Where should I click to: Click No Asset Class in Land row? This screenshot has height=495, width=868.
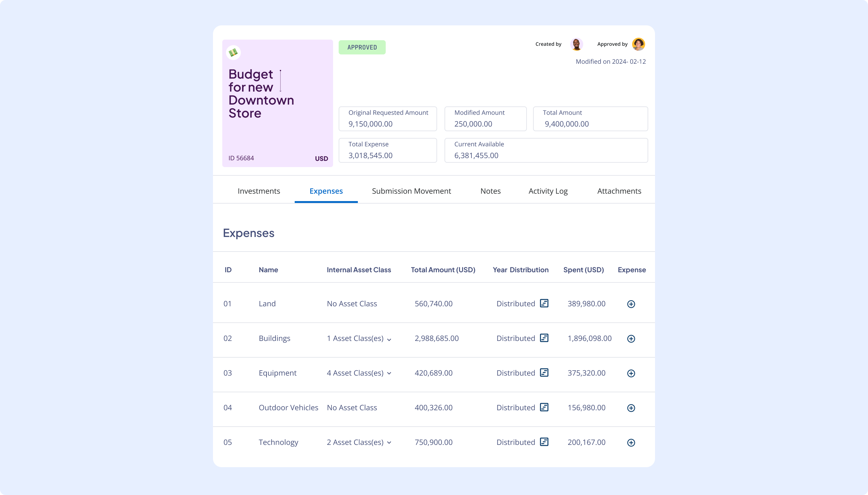tap(352, 303)
